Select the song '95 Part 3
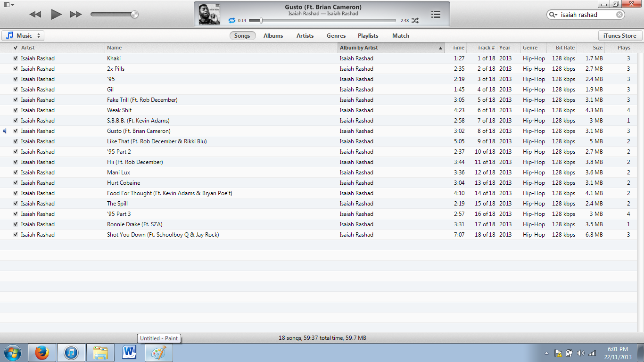 [x=119, y=214]
